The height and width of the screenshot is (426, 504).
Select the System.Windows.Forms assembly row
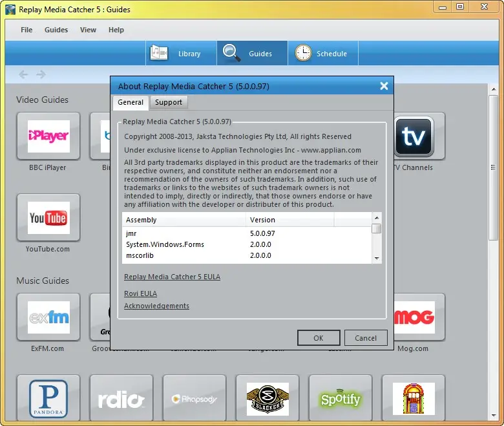click(247, 244)
